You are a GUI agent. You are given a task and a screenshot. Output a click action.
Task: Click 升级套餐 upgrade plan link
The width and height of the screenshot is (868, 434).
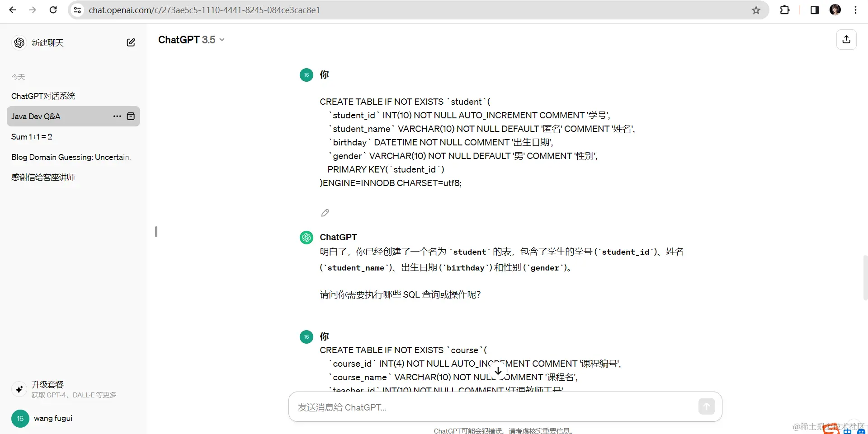coord(47,384)
